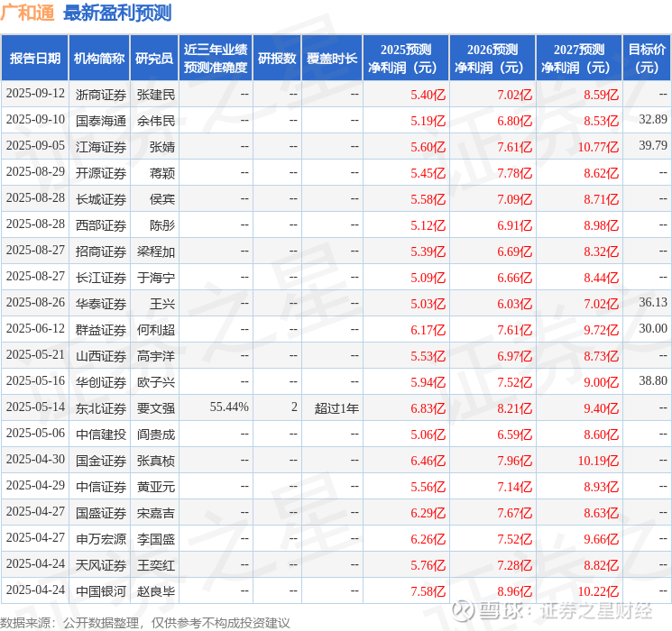Click 华泰证券 institution cell
672x631 pixels.
click(101, 304)
